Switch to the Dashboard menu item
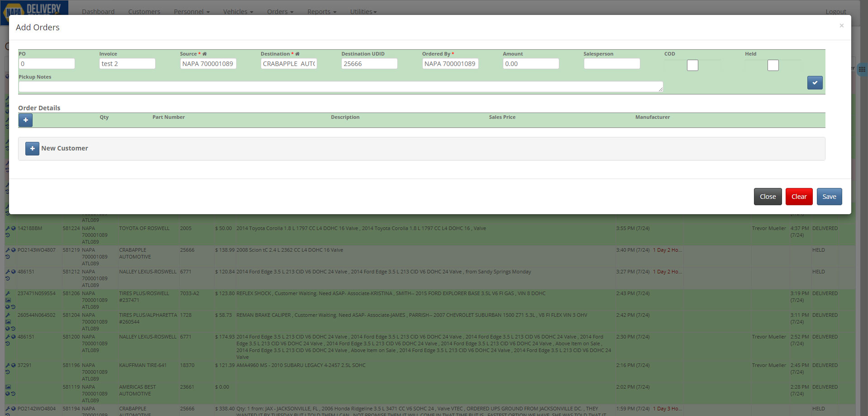 98,11
